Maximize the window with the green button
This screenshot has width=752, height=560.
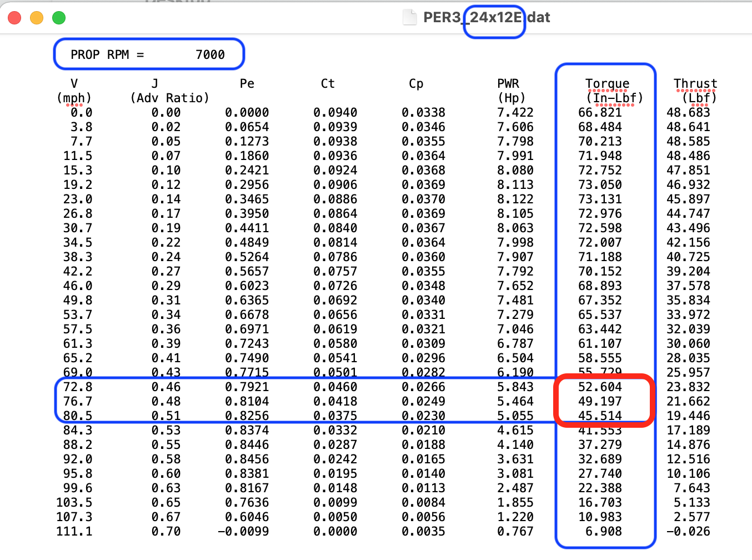coord(59,18)
